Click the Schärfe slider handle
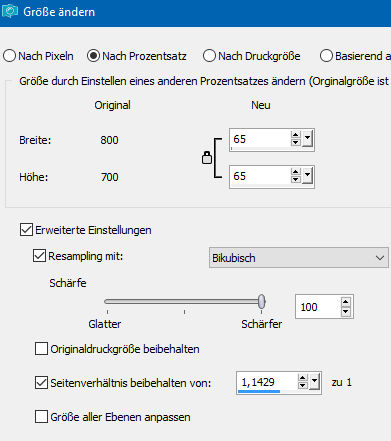This screenshot has height=441, width=391. click(x=262, y=301)
